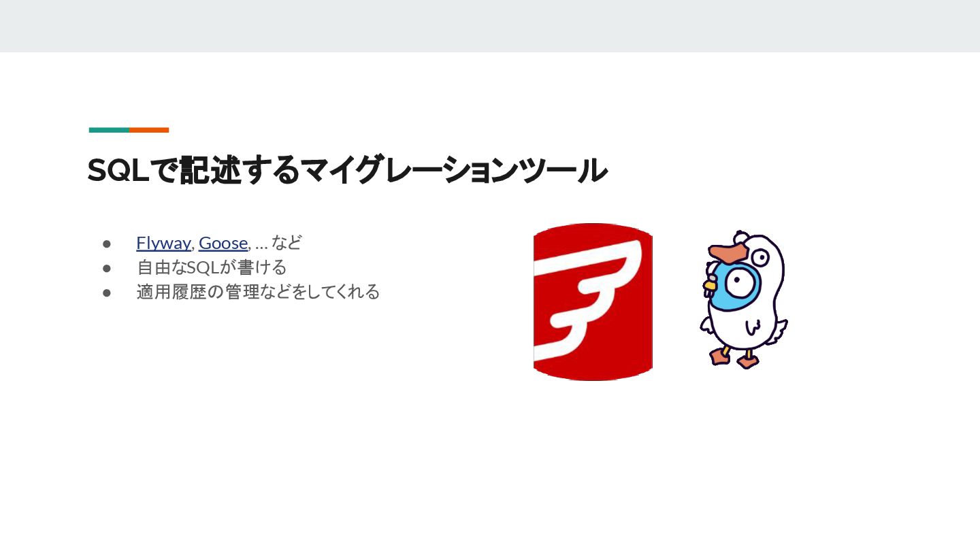Select the bullet text 自由なSQLが書ける

pos(212,267)
